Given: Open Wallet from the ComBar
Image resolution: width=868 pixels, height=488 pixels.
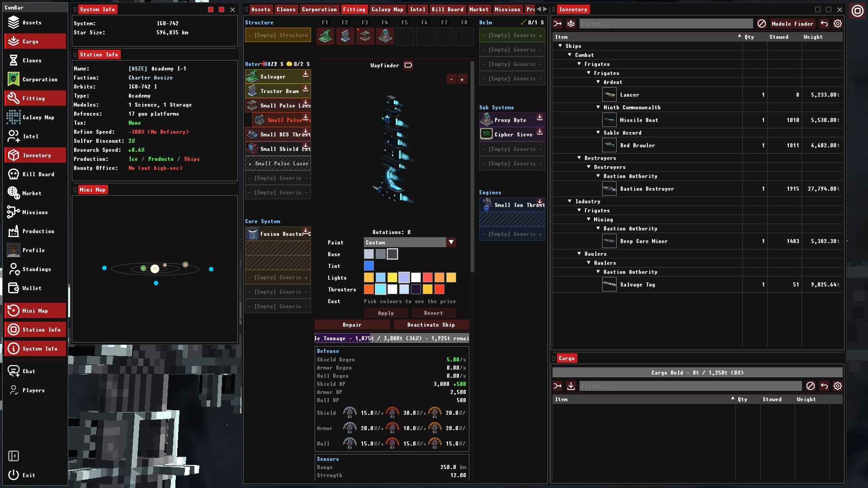Looking at the screenshot, I should 35,288.
